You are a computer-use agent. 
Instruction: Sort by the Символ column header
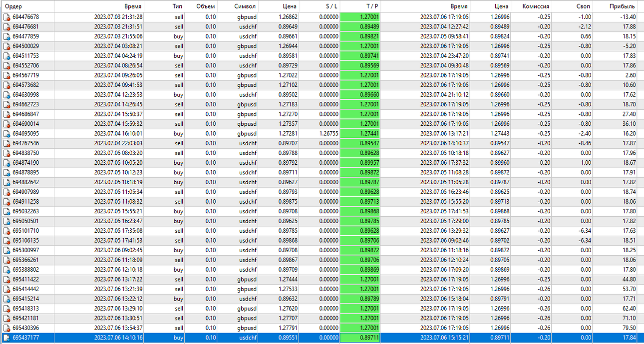[x=245, y=6]
